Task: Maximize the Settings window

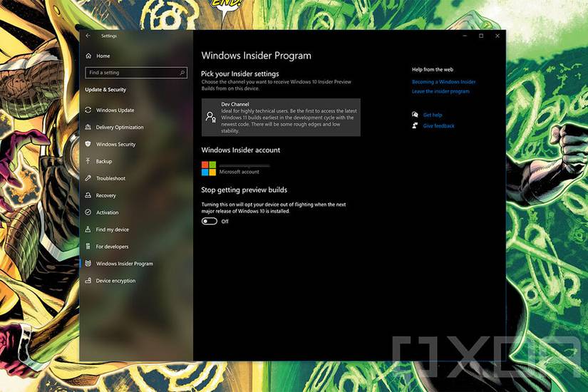Action: (481, 36)
